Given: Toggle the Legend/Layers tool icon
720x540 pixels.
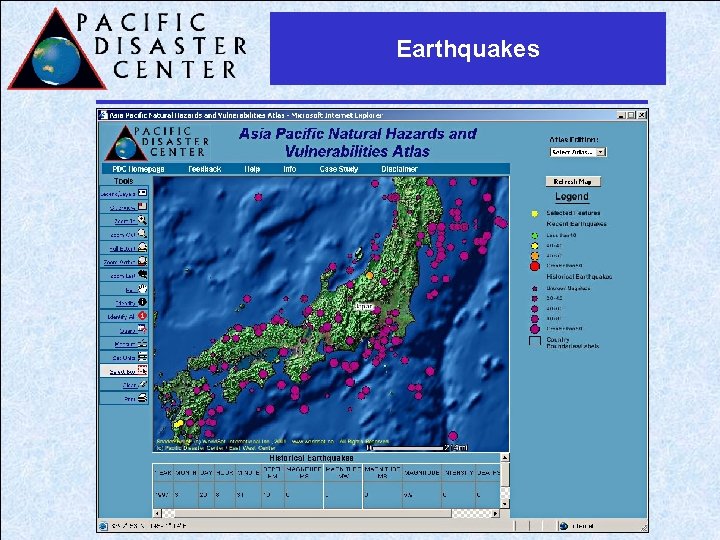Looking at the screenshot, I should coord(143,193).
